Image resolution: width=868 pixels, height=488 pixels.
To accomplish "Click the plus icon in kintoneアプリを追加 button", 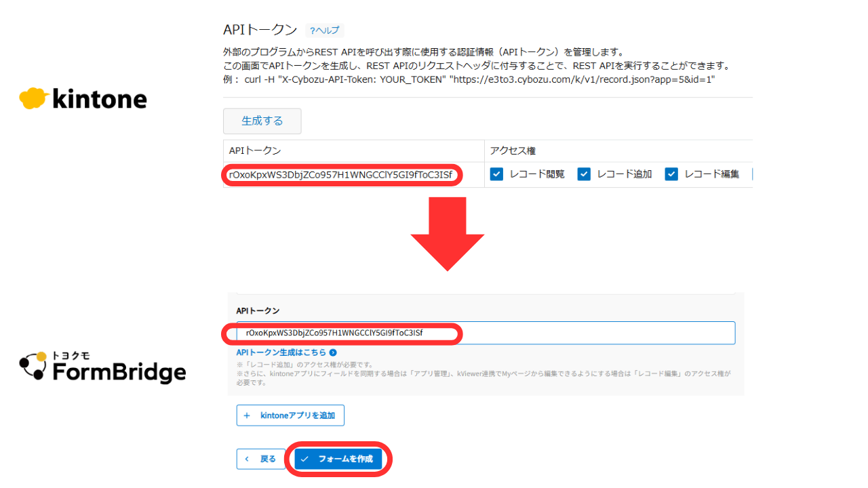I will [245, 415].
